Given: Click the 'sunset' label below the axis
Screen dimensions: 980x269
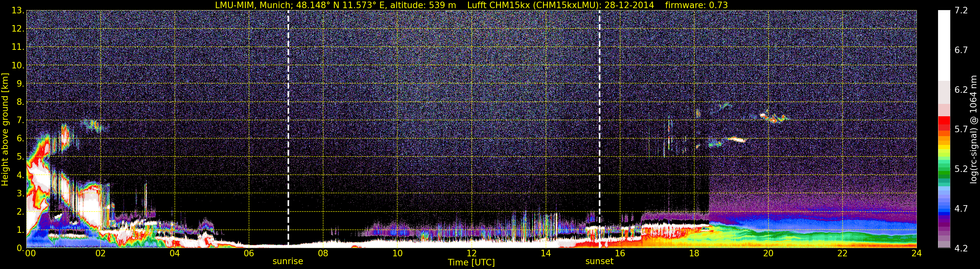Looking at the screenshot, I should point(599,262).
